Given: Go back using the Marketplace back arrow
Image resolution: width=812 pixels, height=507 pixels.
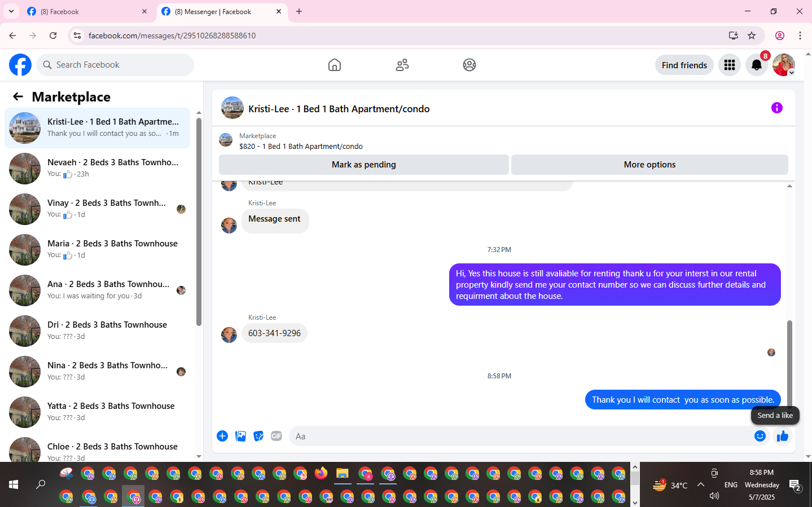Looking at the screenshot, I should pos(18,96).
